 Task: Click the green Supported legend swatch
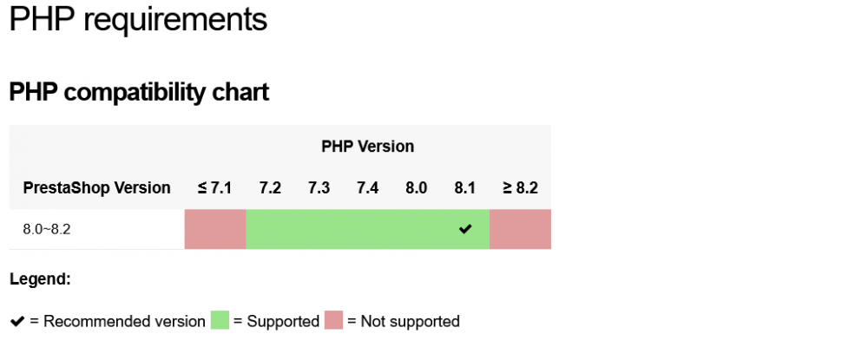tap(220, 320)
